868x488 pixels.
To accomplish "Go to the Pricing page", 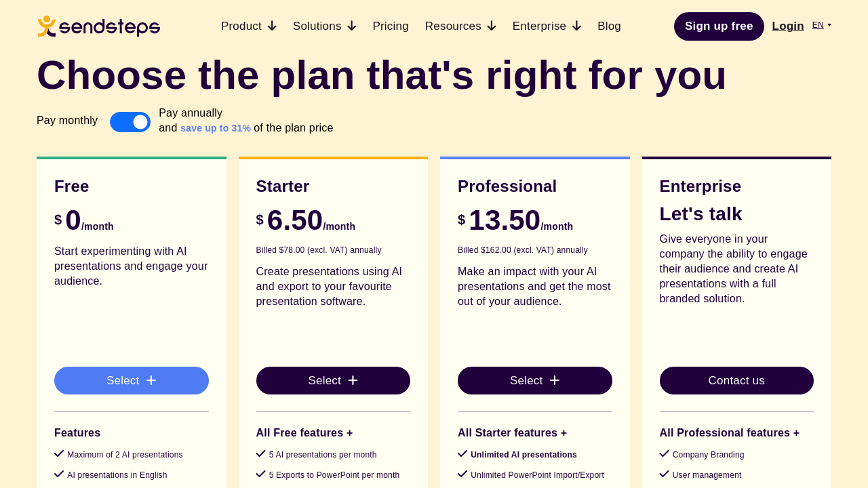I will pos(391,26).
